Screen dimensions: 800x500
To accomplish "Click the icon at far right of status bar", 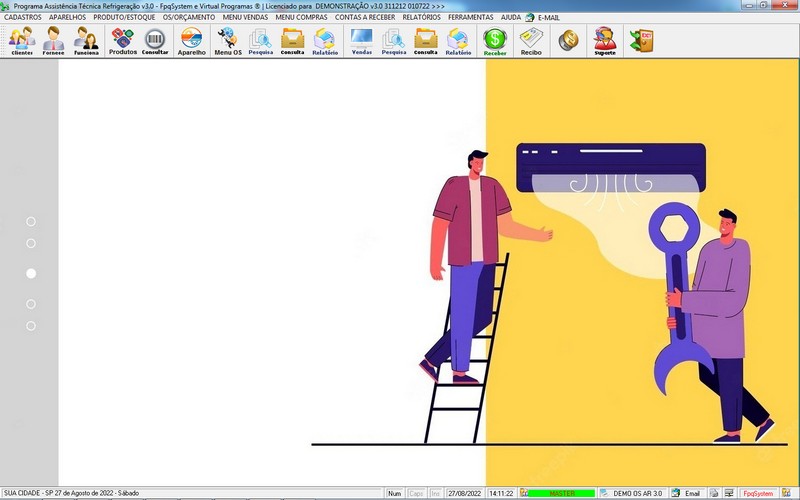I will pyautogui.click(x=786, y=493).
